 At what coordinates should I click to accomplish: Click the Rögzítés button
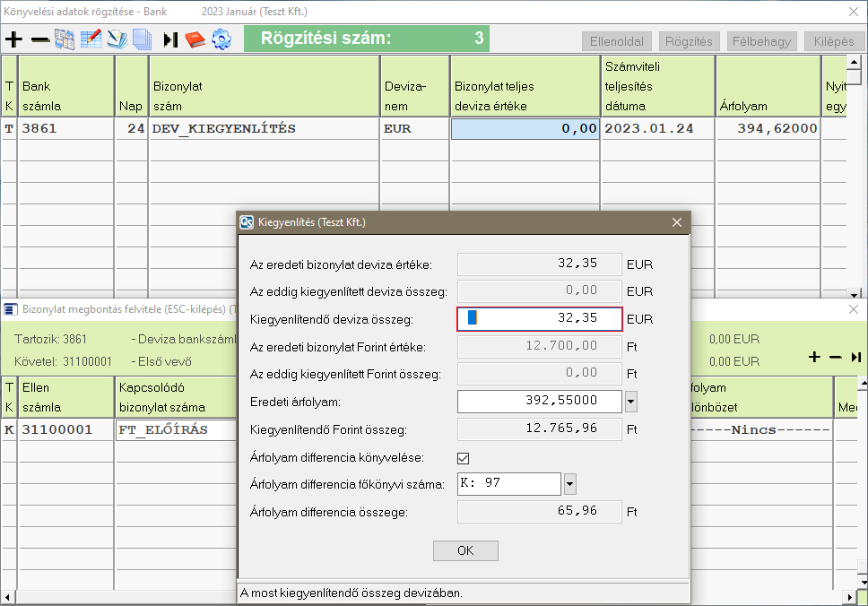[x=690, y=41]
